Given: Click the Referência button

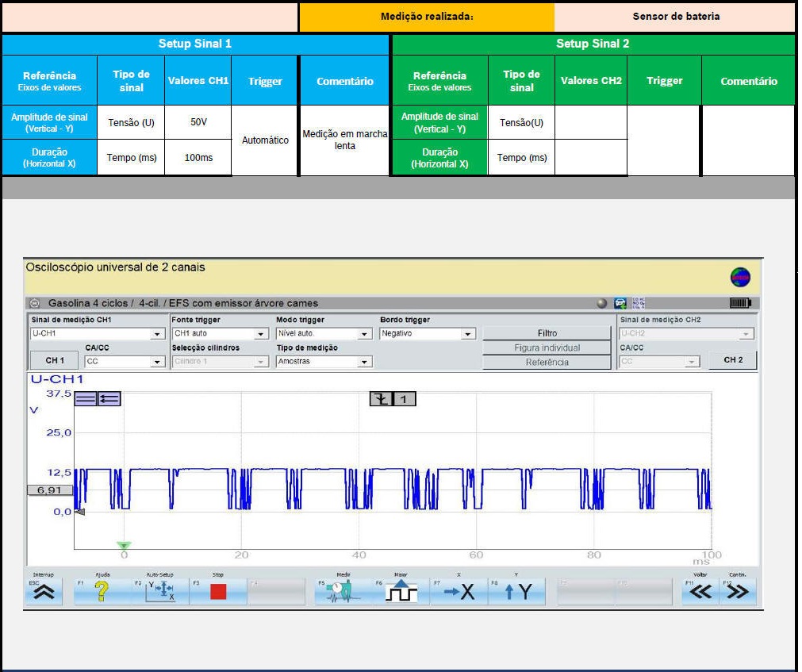Looking at the screenshot, I should (x=547, y=363).
